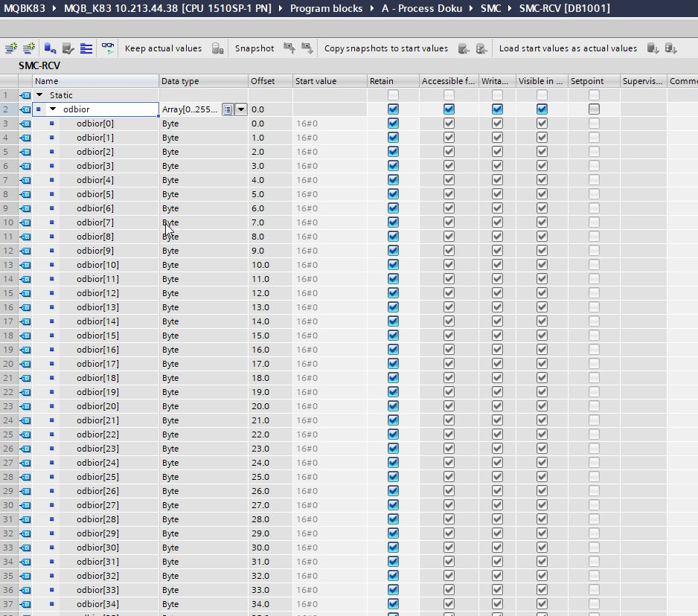The image size is (698, 616).
Task: Click the Offset column header
Action: (262, 81)
